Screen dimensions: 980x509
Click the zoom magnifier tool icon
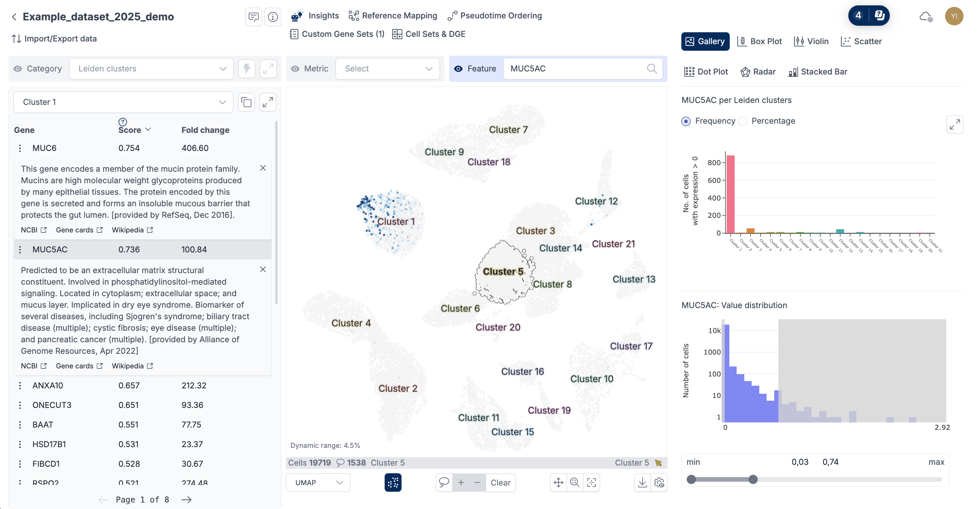point(575,482)
